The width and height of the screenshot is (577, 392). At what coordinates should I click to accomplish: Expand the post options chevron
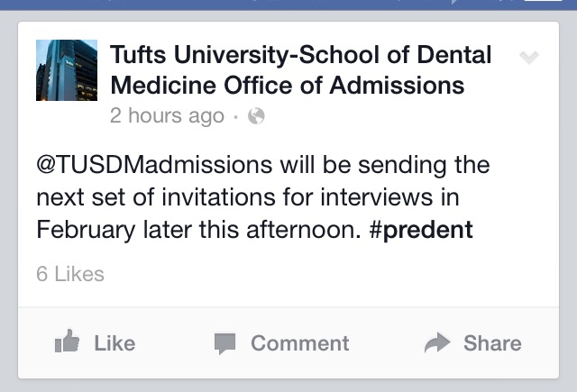click(x=529, y=58)
